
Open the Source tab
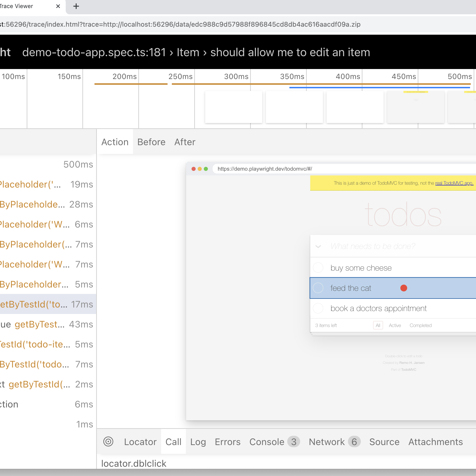384,441
